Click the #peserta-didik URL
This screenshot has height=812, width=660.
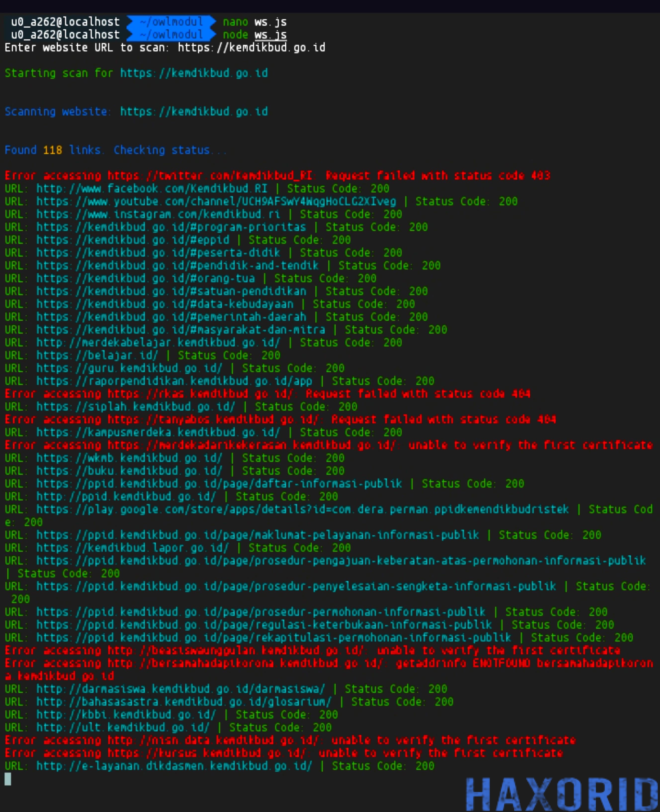coord(158,253)
